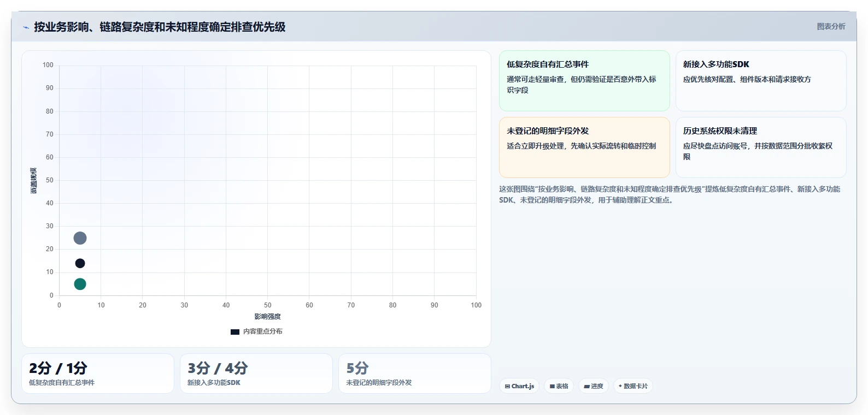The width and height of the screenshot is (868, 415).
Task: Click the 进度 chip icon
Action: point(587,386)
